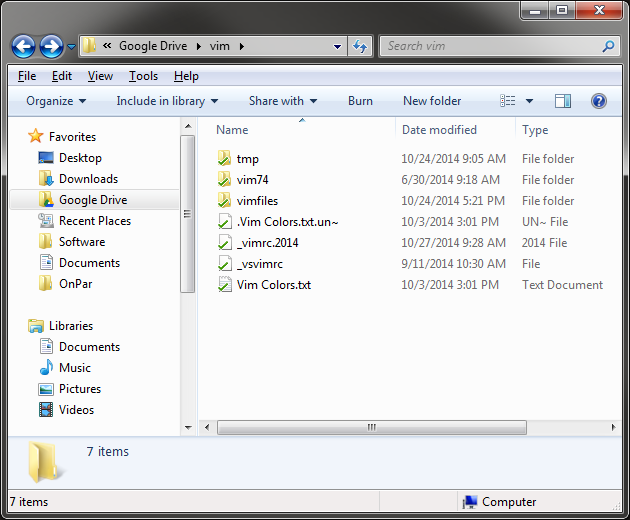Click the vim breadcrumb segment
The width and height of the screenshot is (630, 520).
(219, 46)
